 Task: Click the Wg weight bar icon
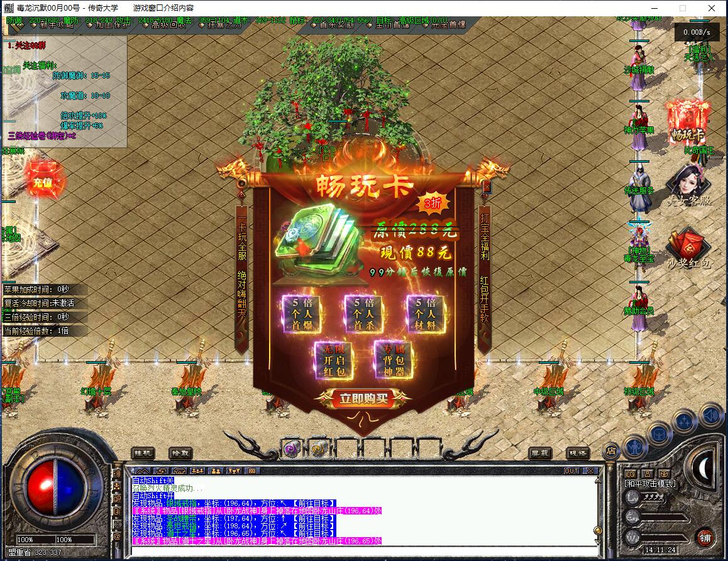tap(632, 536)
